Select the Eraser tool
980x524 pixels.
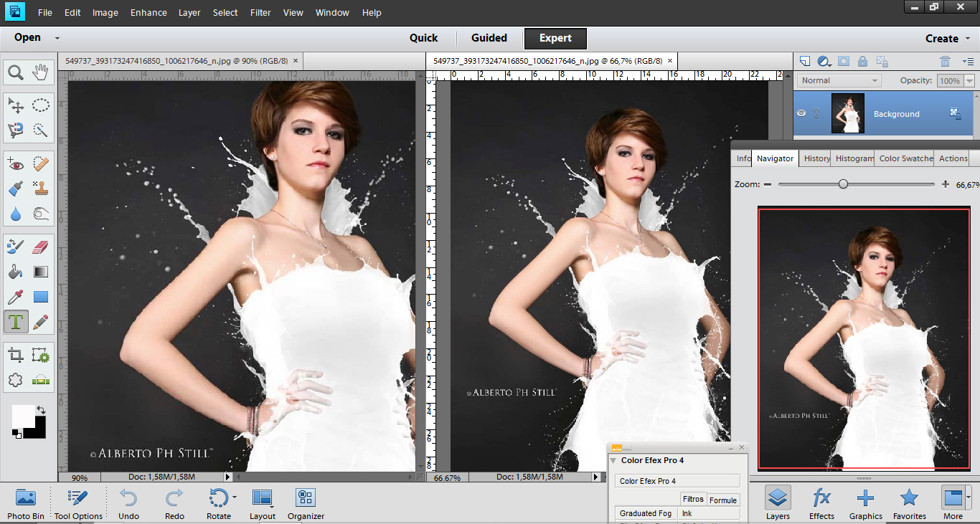41,247
